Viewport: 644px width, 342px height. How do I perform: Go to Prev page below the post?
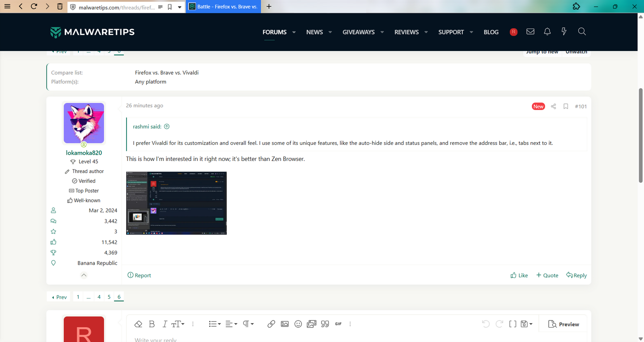click(x=59, y=297)
